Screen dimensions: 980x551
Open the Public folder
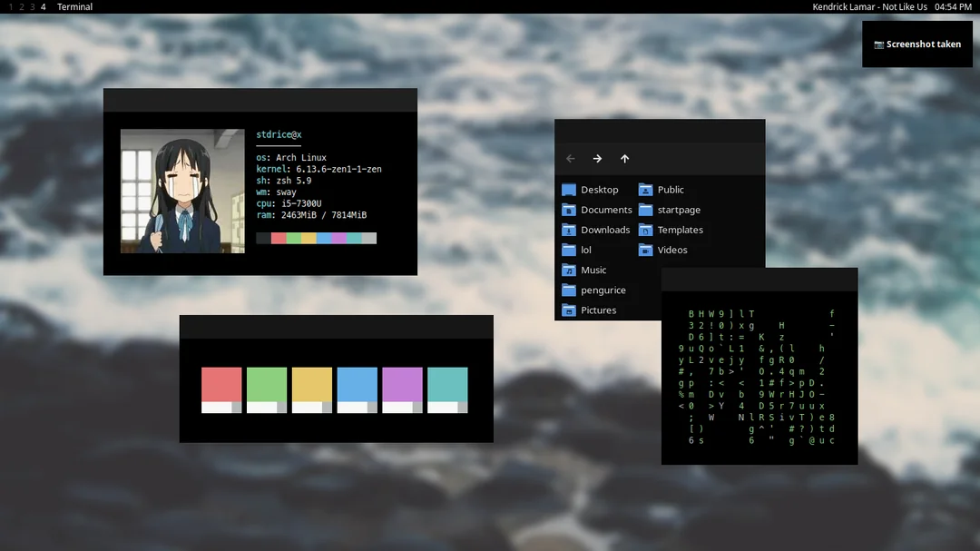point(661,190)
